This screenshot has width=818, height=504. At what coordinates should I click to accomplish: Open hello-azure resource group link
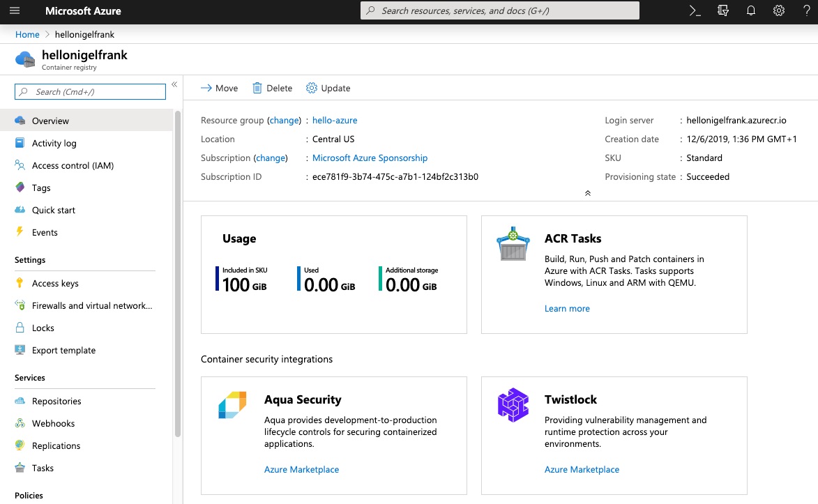(335, 121)
